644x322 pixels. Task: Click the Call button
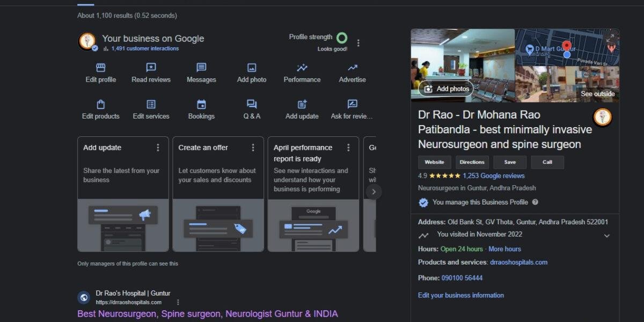547,162
